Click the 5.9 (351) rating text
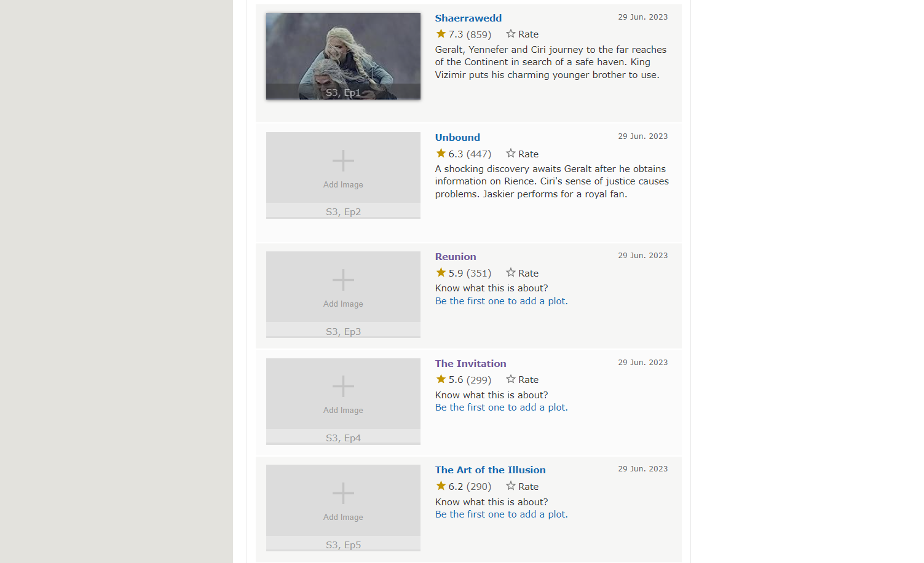Image resolution: width=924 pixels, height=563 pixels. 470,273
